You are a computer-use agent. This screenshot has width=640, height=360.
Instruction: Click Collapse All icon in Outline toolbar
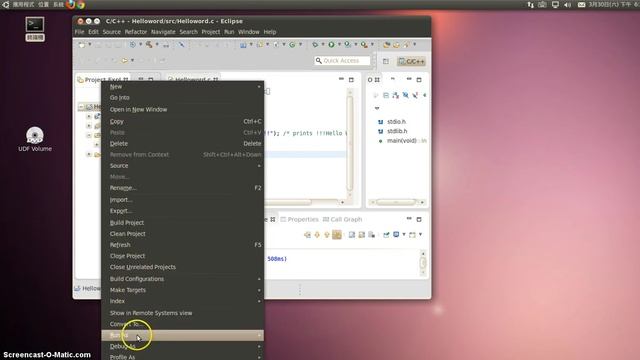[386, 95]
